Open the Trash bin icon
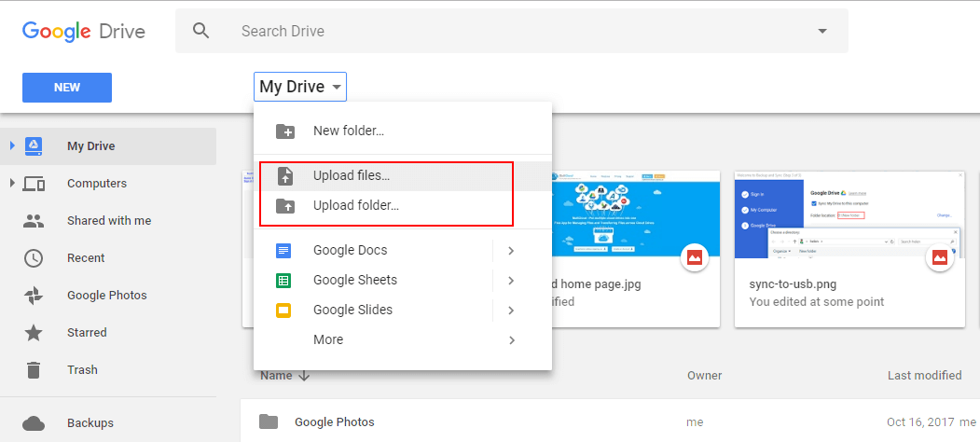This screenshot has width=980, height=442. (34, 370)
